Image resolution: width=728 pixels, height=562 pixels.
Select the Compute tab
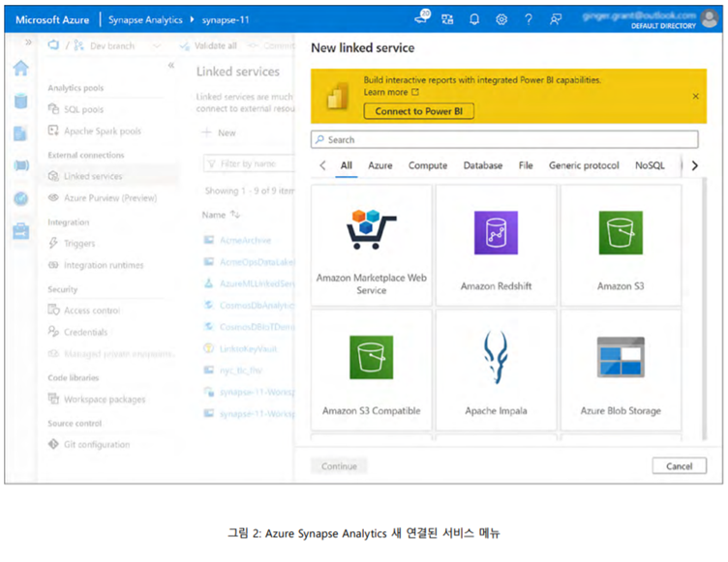click(x=428, y=165)
